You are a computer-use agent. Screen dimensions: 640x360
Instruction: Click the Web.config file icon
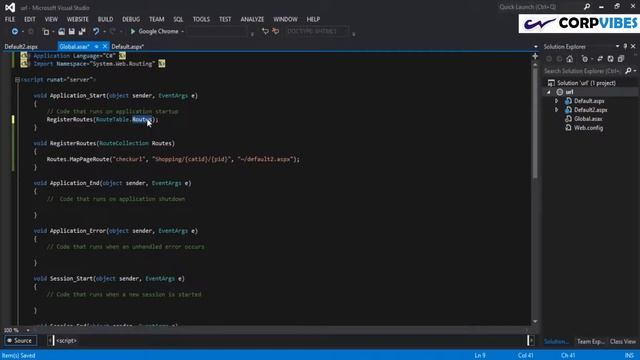click(x=568, y=128)
